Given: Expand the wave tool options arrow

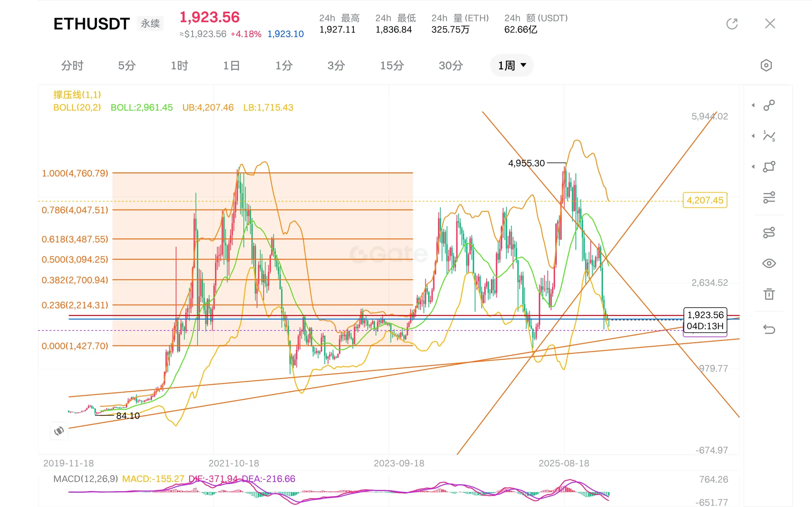Looking at the screenshot, I should point(753,136).
